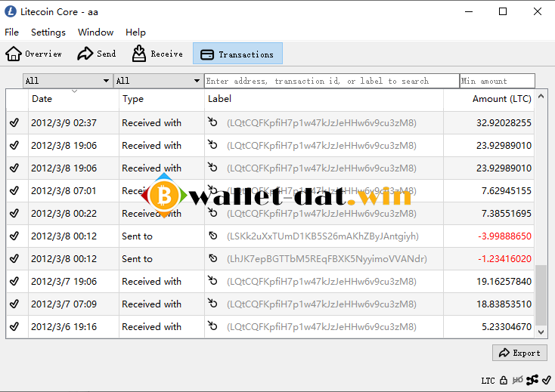555x392 pixels.
Task: Click confirmed checkmark for 2012/3/7 19:06 row
Action: pos(14,282)
